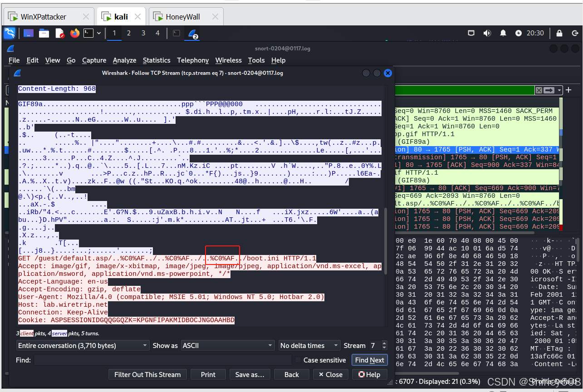583x392 pixels.
Task: Switch to workspace 1
Action: pos(114,33)
